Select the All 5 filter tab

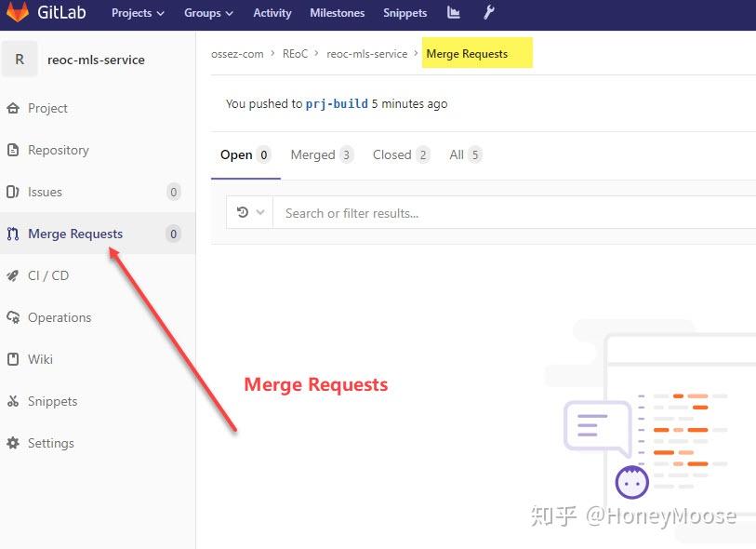463,154
